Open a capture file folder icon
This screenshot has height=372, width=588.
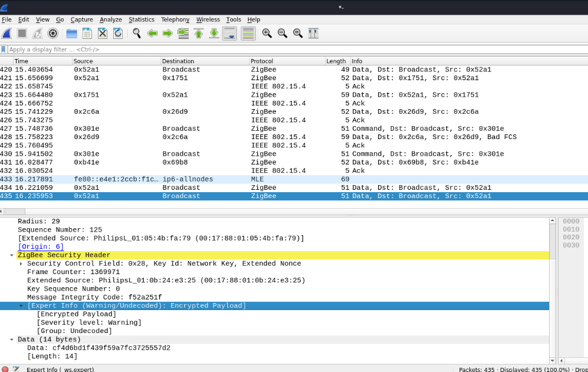[x=71, y=34]
